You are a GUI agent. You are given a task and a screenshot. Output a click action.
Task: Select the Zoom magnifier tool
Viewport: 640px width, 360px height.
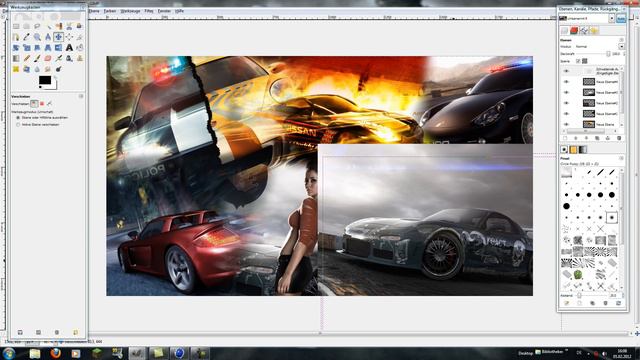pos(37,37)
